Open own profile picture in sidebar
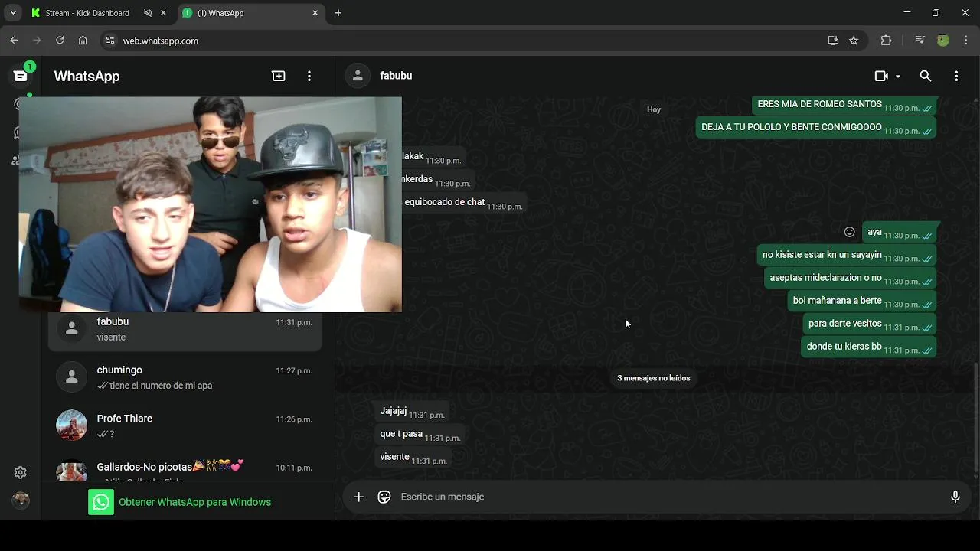Image resolution: width=980 pixels, height=551 pixels. pyautogui.click(x=21, y=500)
